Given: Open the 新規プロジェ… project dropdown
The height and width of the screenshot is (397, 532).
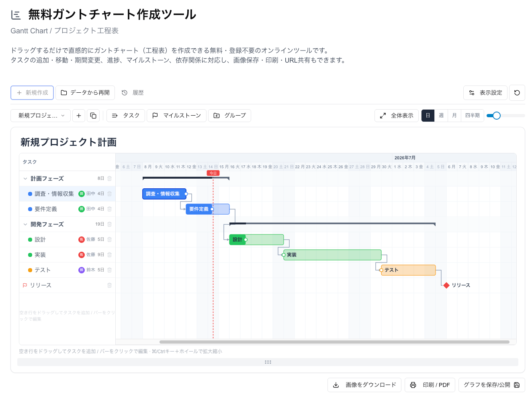Looking at the screenshot, I should [41, 116].
